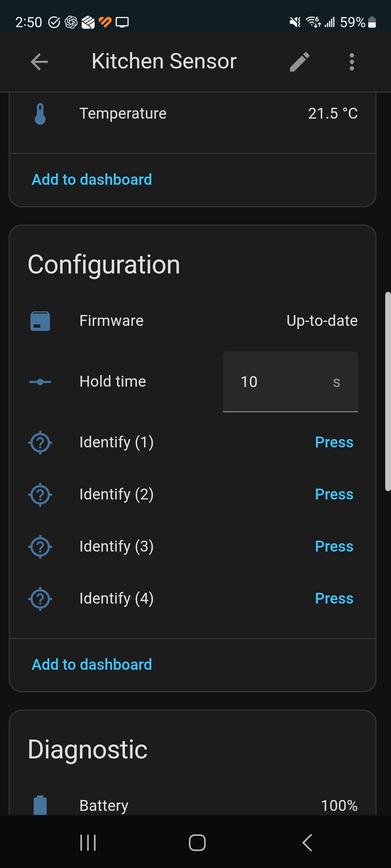Open the three-dot overflow menu
Image resolution: width=391 pixels, height=868 pixels.
[352, 61]
